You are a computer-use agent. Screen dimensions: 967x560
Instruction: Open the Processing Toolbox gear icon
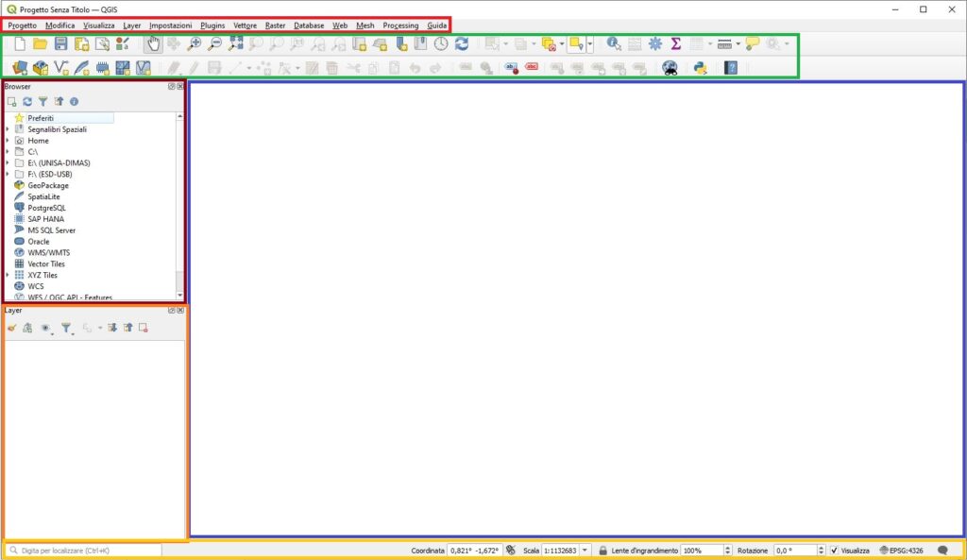coord(655,43)
